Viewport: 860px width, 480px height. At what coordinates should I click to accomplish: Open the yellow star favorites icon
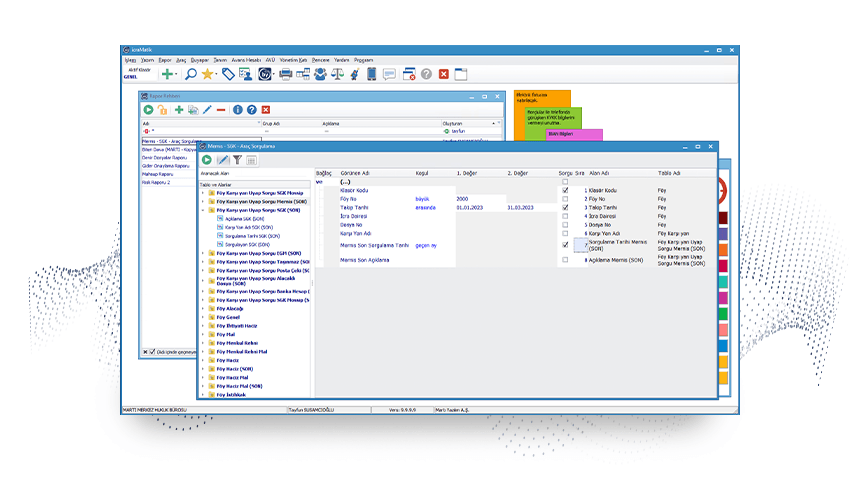point(207,74)
